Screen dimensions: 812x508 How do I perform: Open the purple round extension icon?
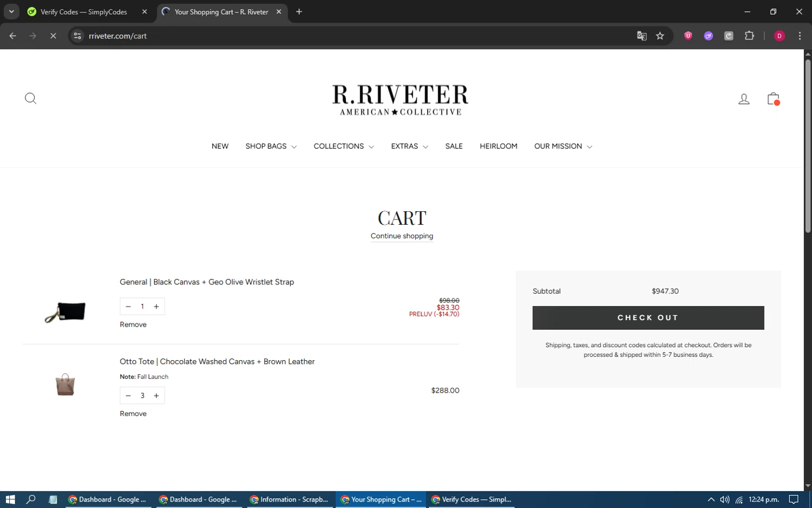(x=708, y=36)
